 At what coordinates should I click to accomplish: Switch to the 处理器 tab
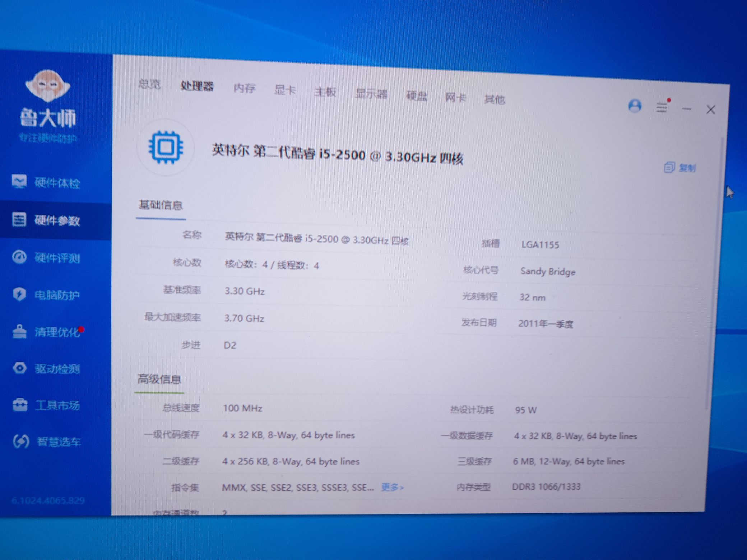click(x=197, y=86)
